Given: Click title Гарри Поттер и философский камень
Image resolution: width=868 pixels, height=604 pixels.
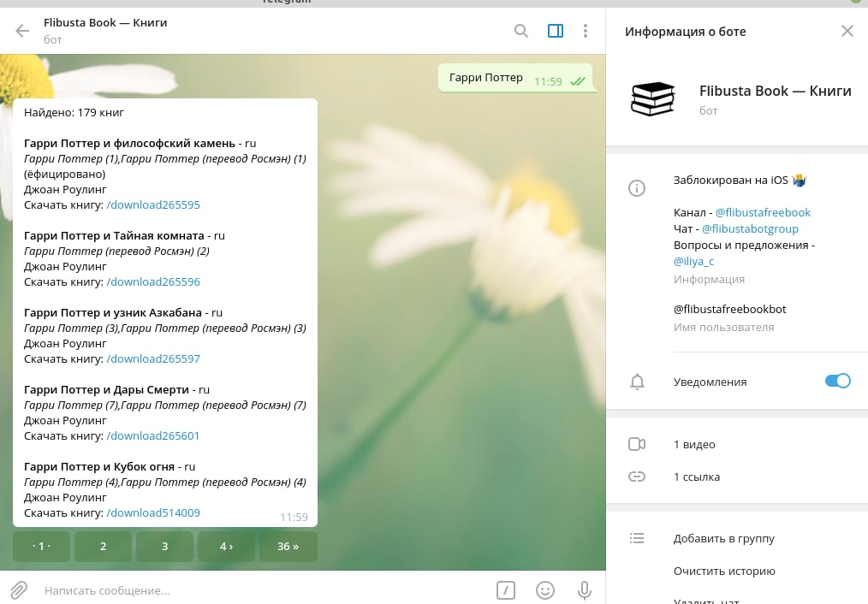Looking at the screenshot, I should point(129,143).
